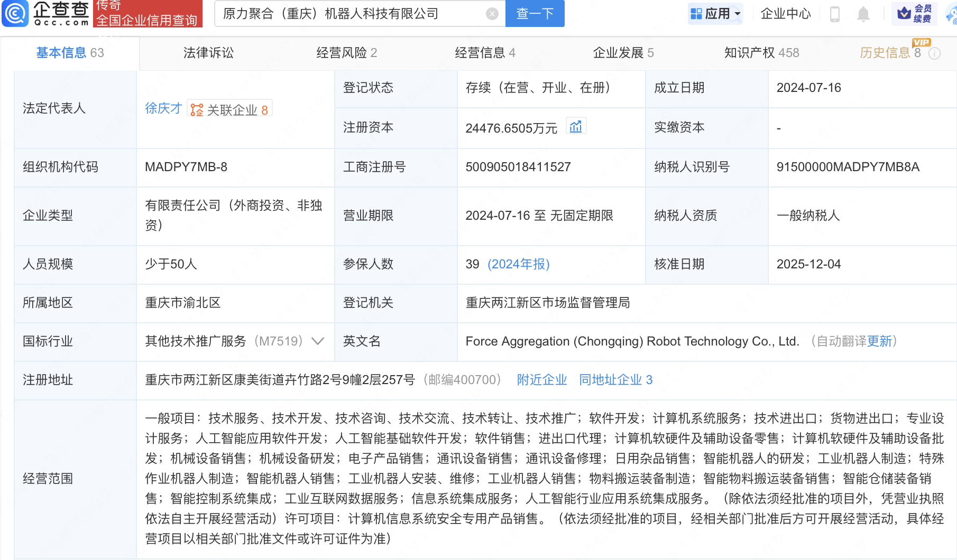Viewport: 957px width, 560px height.
Task: Click the 查一下 search button
Action: tap(535, 14)
